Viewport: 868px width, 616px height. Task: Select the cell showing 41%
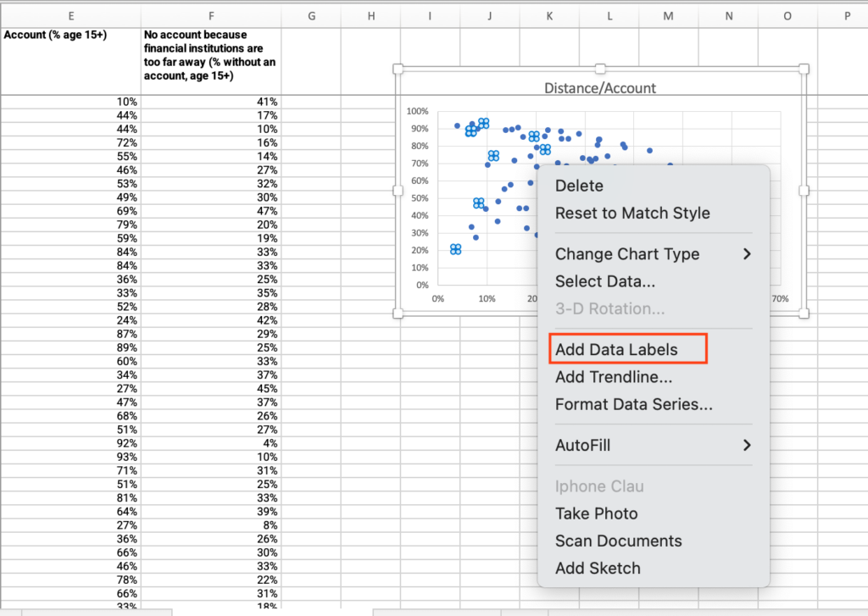point(211,102)
